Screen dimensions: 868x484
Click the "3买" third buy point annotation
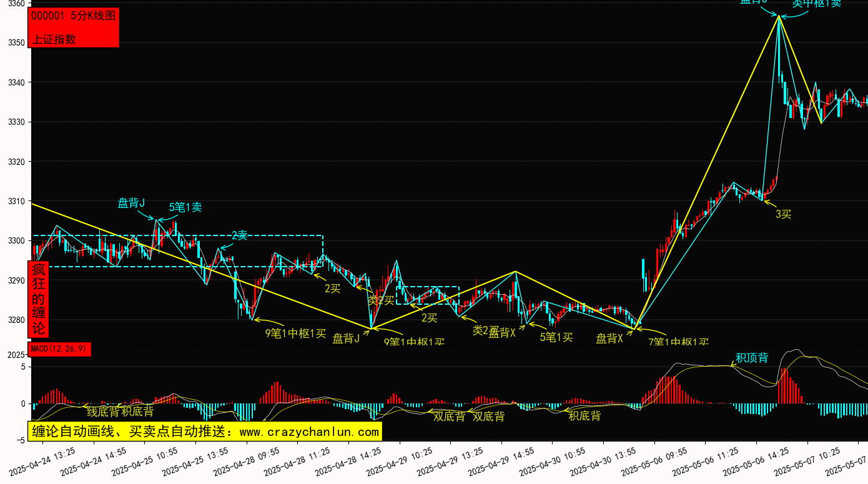coord(784,214)
